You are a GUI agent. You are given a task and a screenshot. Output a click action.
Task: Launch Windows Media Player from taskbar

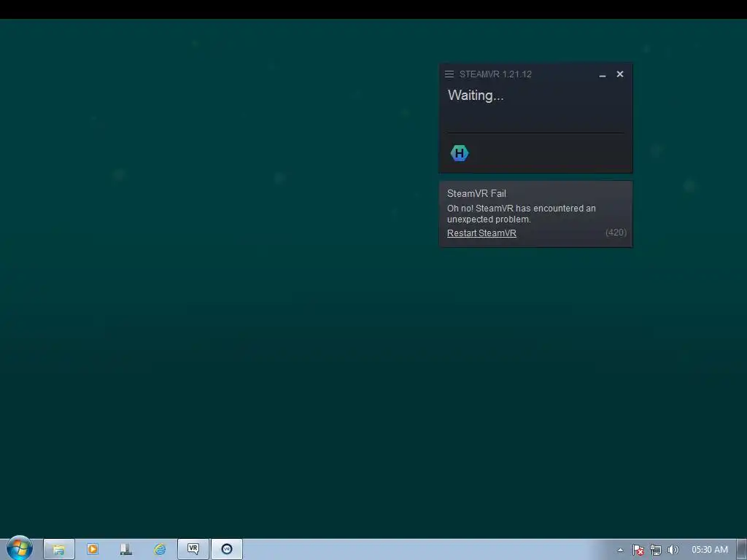93,549
